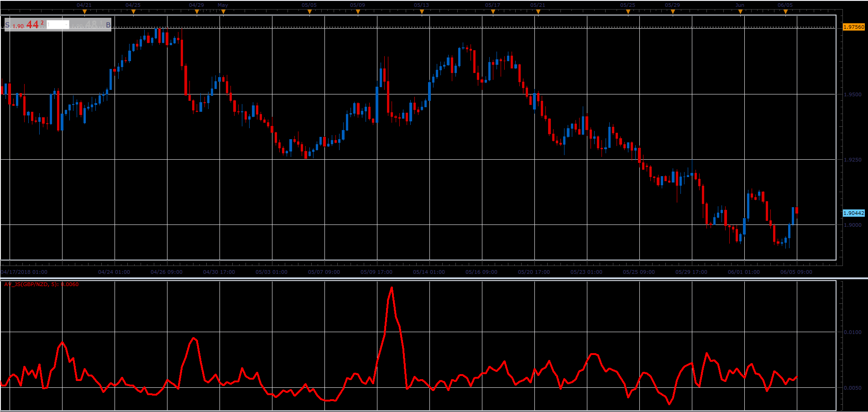Viewport: 868px width, 412px height.
Task: Click the AV_JS(GBP/NZD, 5) indicator label
Action: [x=41, y=284]
